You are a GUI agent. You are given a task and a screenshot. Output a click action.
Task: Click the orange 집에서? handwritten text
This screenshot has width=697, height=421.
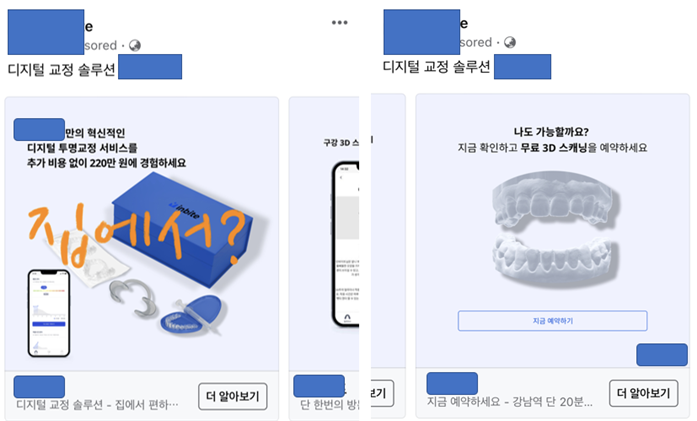(x=136, y=235)
